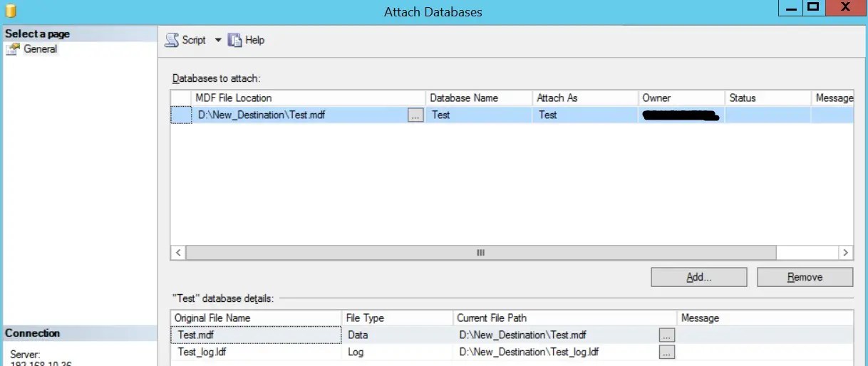The height and width of the screenshot is (366, 868).
Task: Click the Script toolbar icon
Action: click(172, 41)
